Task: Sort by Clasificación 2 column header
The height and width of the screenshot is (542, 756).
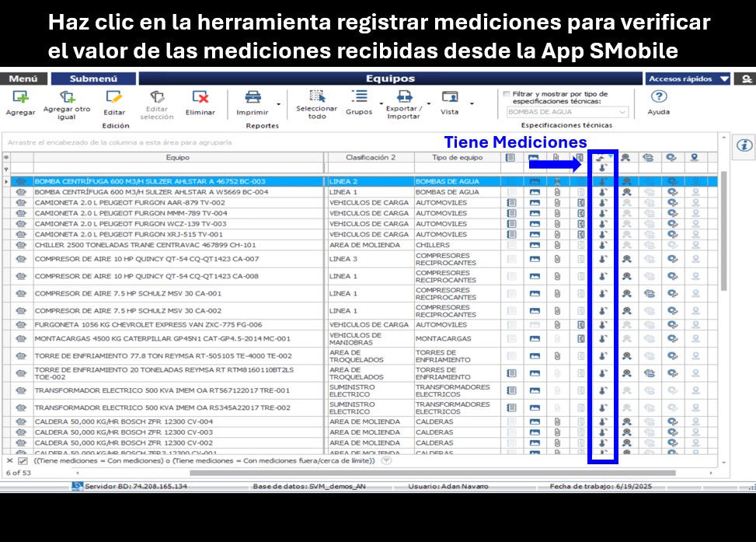Action: [371, 157]
